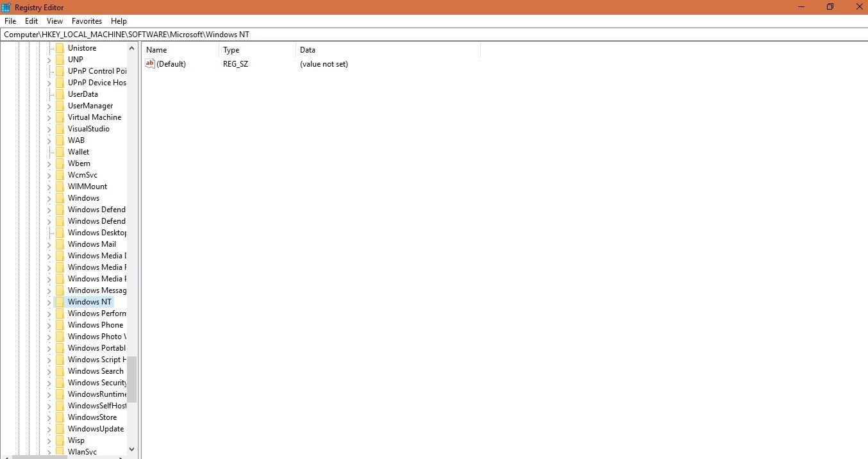Click the tree scrollbar up arrow

[132, 48]
